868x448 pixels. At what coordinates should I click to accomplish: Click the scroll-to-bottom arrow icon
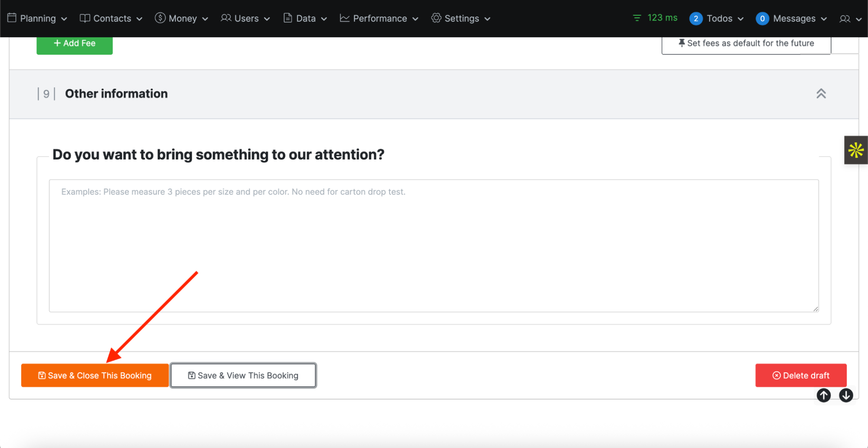coord(845,395)
